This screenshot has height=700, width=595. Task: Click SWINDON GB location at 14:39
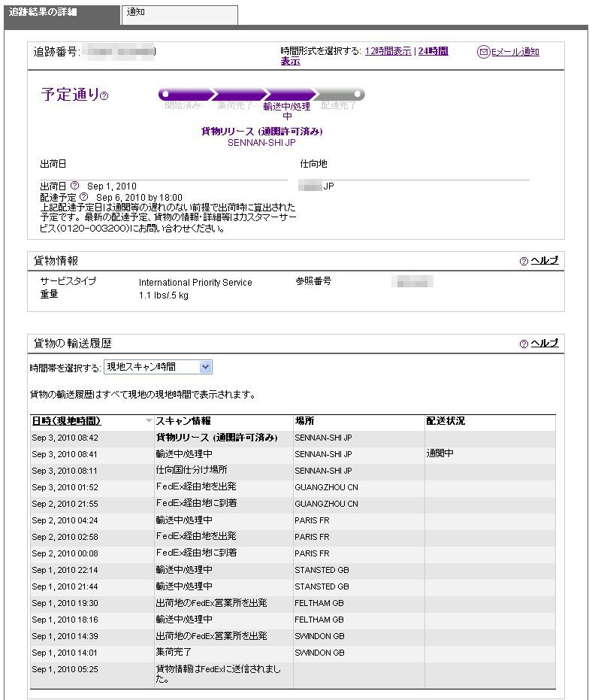pyautogui.click(x=319, y=636)
